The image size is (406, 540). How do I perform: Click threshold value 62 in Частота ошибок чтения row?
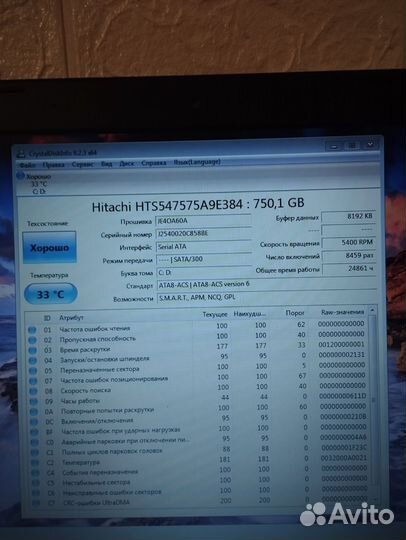click(x=301, y=324)
